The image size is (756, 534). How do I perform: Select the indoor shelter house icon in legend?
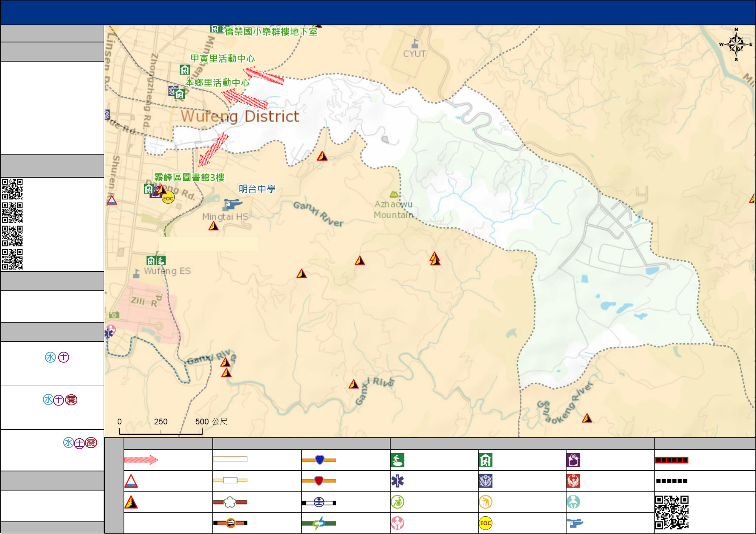tap(486, 460)
